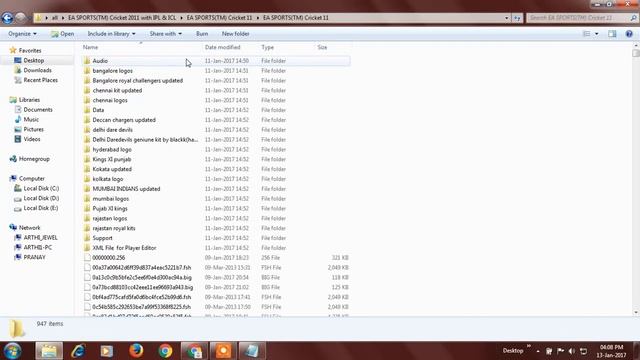Select XML File for Player Editor folder

point(124,248)
